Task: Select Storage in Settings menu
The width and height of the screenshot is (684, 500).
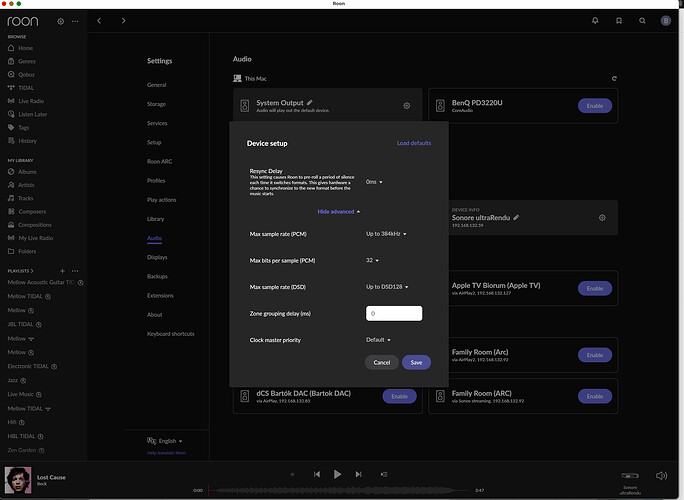Action: click(157, 103)
